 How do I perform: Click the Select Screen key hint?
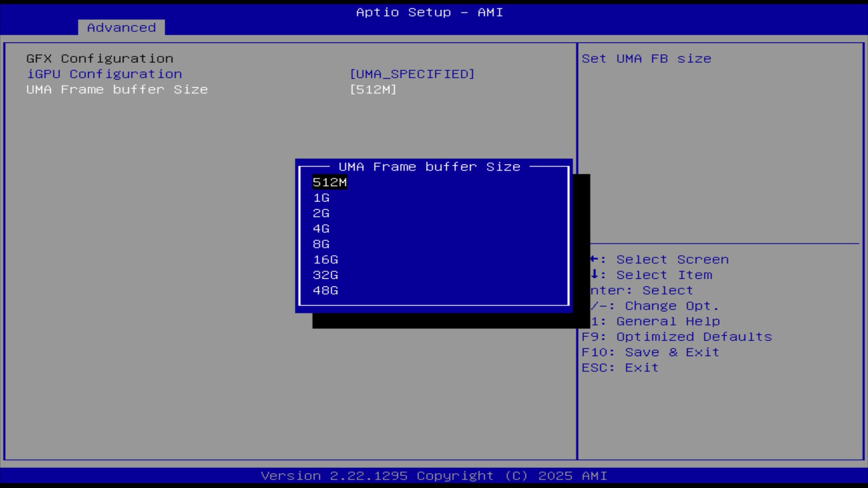672,260
